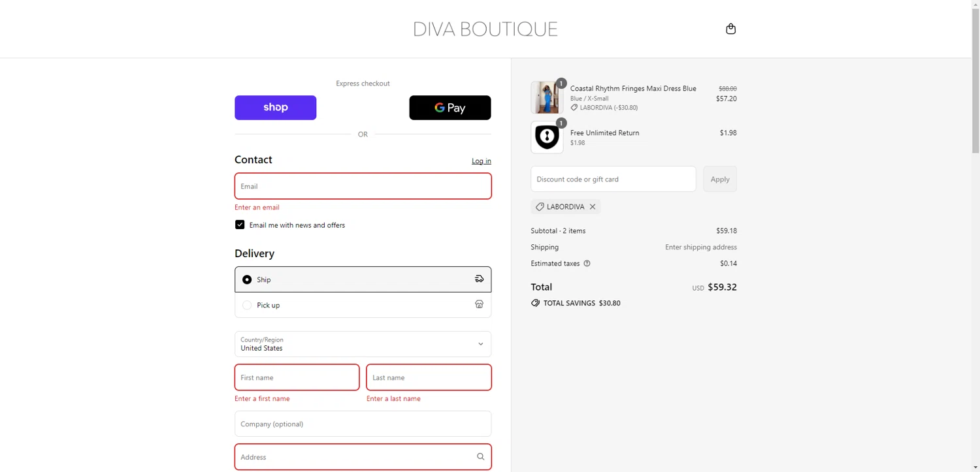
Task: Select the Ship delivery option
Action: point(363,279)
